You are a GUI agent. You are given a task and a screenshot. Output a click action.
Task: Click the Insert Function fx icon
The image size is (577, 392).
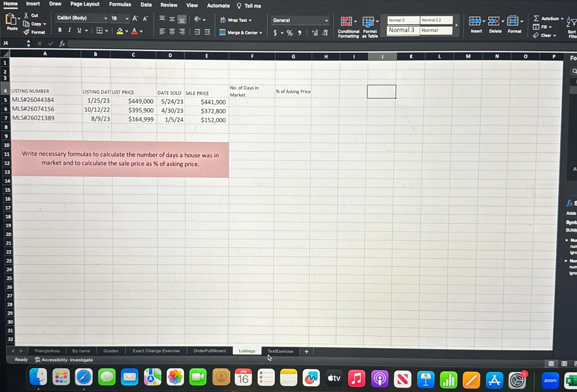62,44
